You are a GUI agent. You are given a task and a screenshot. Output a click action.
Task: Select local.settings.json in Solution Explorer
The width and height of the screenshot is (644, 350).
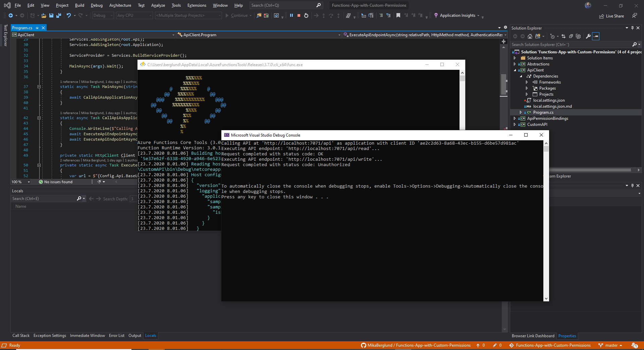click(x=549, y=100)
